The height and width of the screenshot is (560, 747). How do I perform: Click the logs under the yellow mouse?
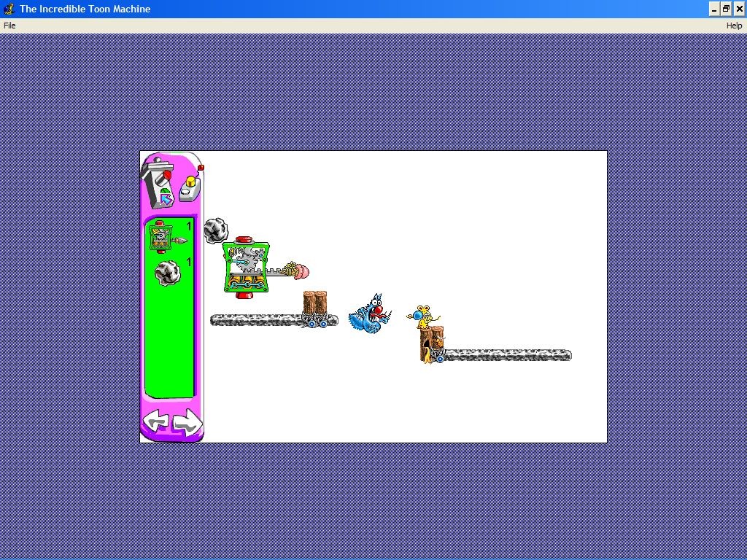click(432, 344)
